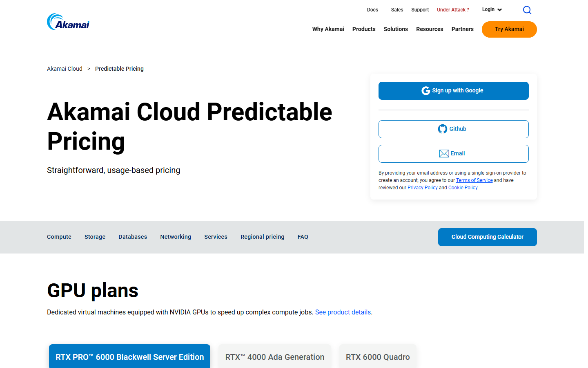Select RTX PRO 6000 Blackwell Server Edition tab
This screenshot has width=588, height=368.
(129, 357)
